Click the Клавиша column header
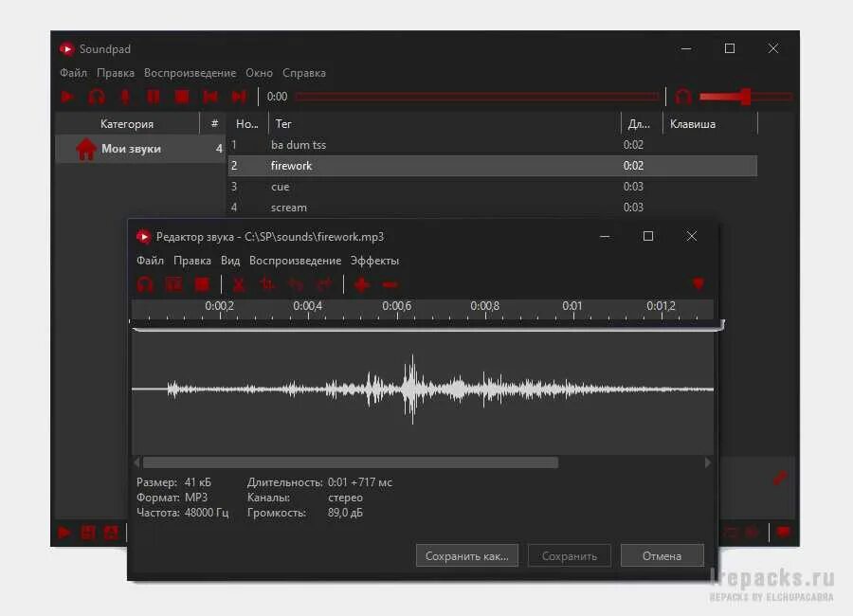The width and height of the screenshot is (853, 616). (x=709, y=124)
